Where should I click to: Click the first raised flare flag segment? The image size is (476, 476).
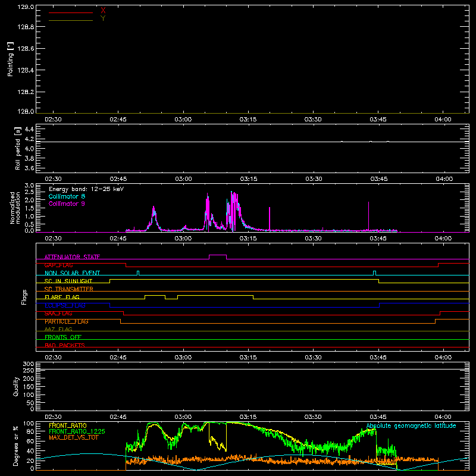pyautogui.click(x=155, y=296)
